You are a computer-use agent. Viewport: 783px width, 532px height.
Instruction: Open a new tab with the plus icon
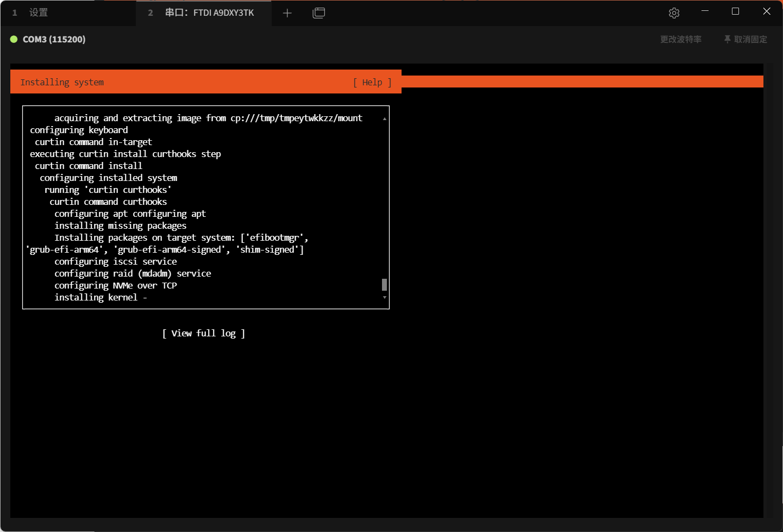287,13
